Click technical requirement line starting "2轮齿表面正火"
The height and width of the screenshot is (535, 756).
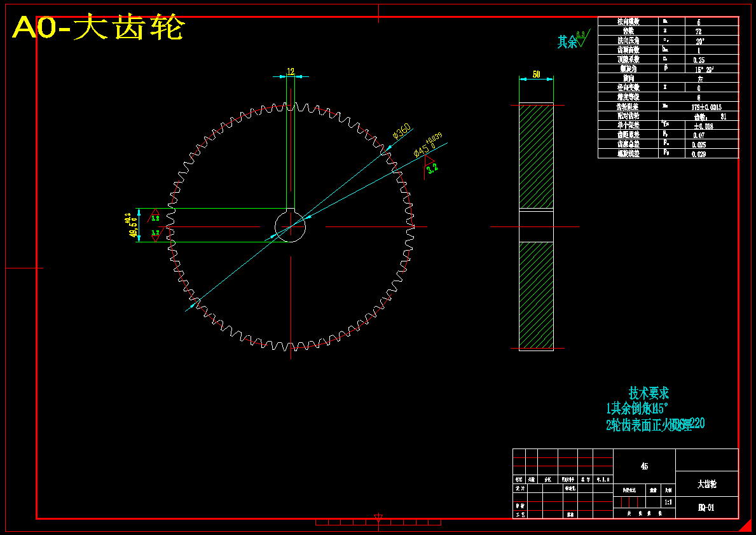[x=656, y=424]
